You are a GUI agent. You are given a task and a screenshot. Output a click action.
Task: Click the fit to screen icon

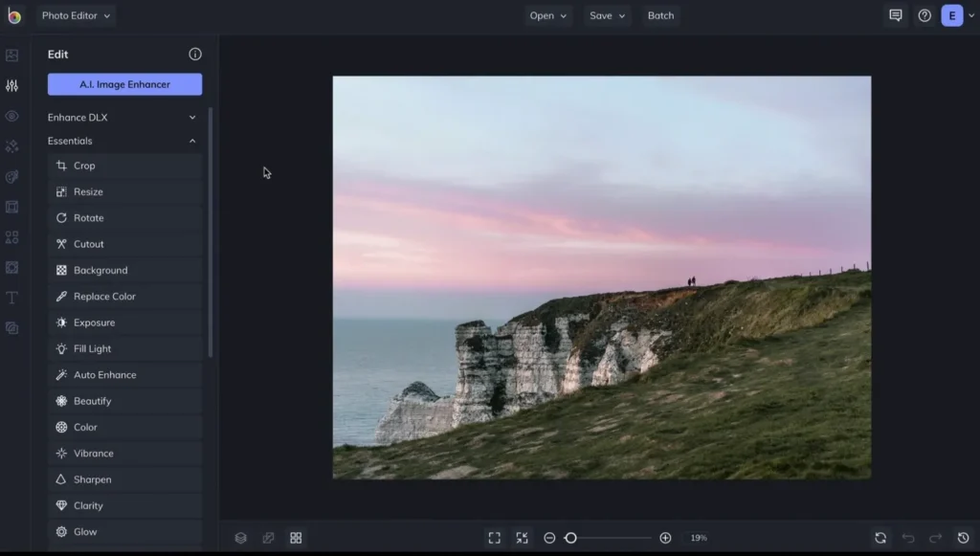[x=494, y=538]
